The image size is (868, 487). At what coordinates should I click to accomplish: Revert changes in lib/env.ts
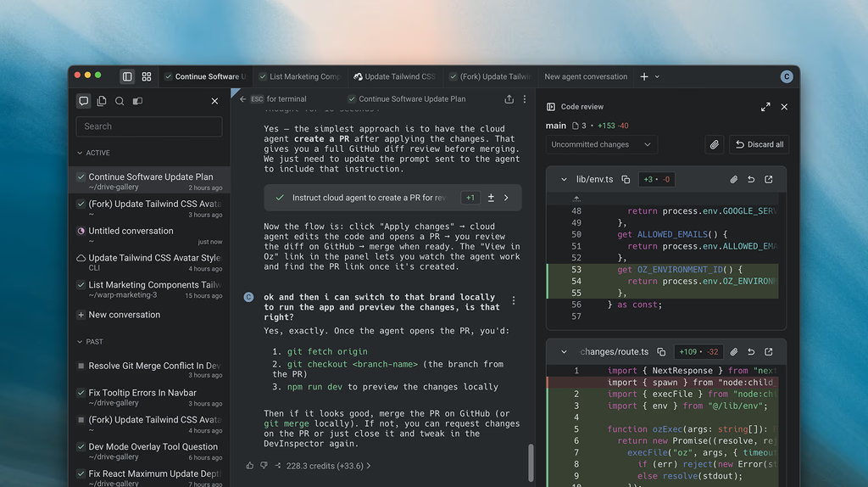751,180
